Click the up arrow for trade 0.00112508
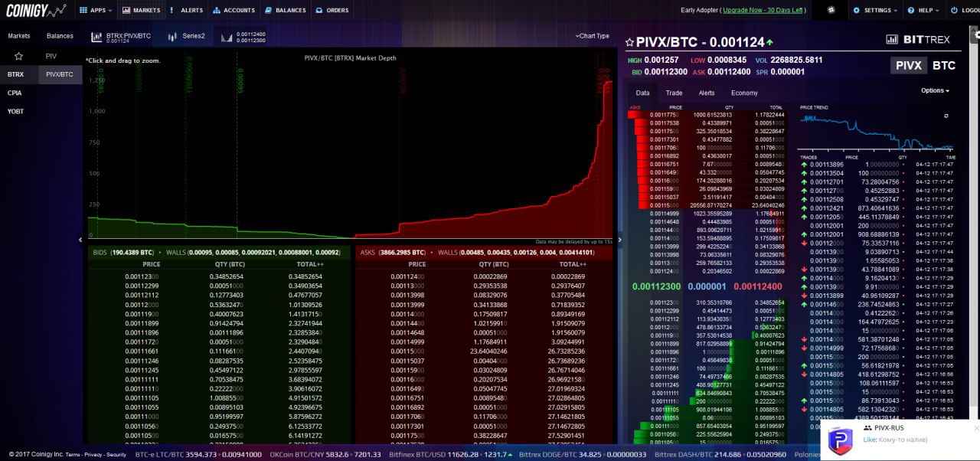This screenshot has width=980, height=461. click(804, 199)
